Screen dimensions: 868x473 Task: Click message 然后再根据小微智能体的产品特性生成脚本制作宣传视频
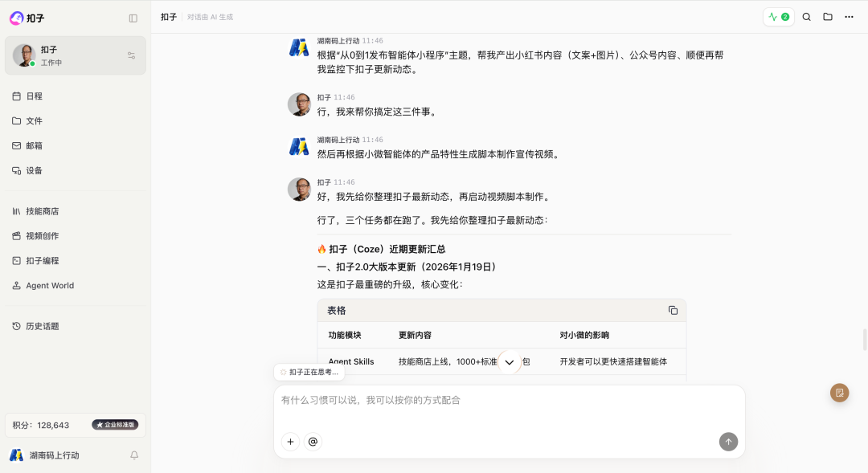[440, 154]
